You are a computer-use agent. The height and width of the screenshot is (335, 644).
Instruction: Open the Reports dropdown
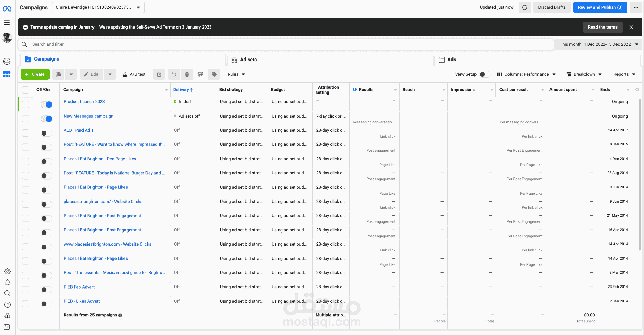[x=624, y=74]
